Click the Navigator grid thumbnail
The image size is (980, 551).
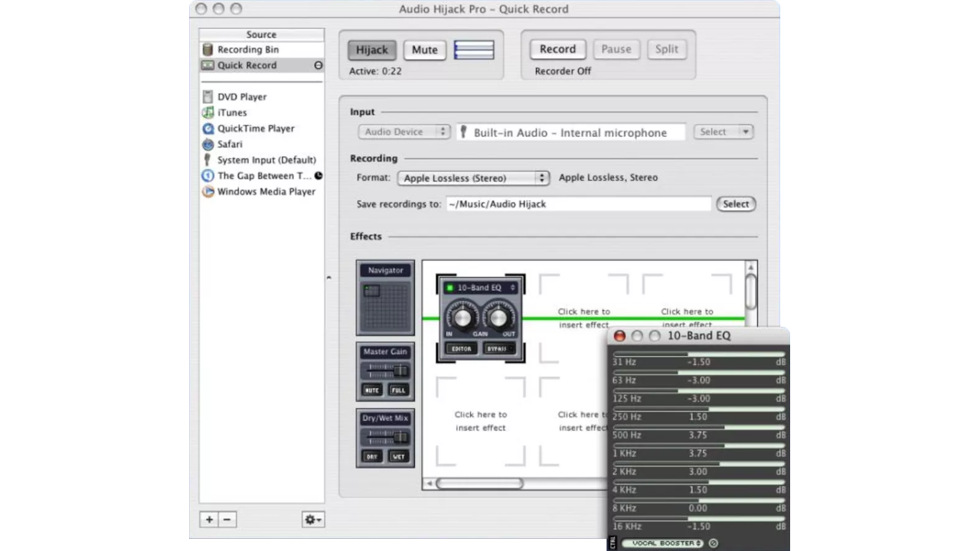(x=386, y=306)
